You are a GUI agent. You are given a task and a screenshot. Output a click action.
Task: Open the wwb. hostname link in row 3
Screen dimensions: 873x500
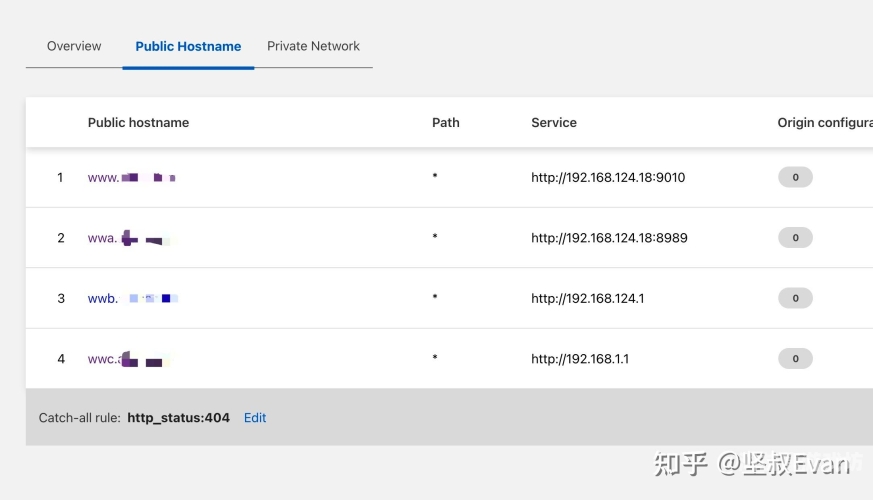132,298
